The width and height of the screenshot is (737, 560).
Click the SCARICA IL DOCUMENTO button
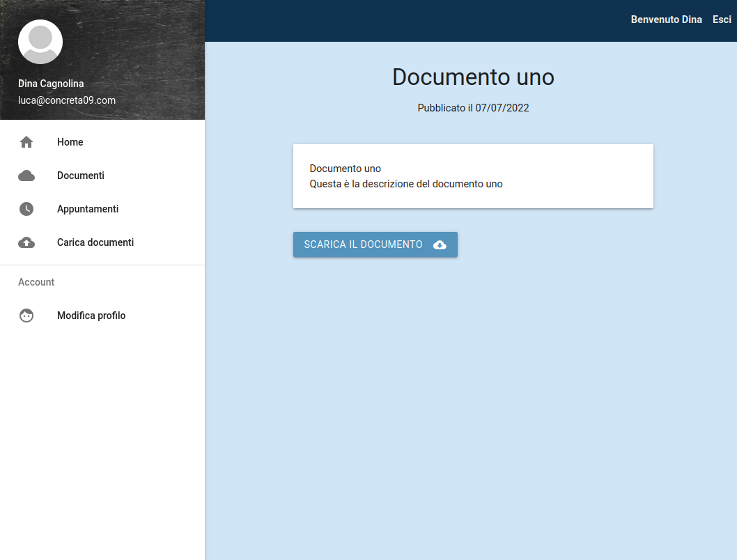375,244
